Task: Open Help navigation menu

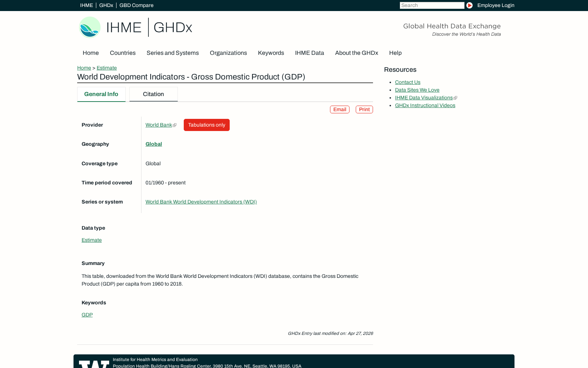Action: pyautogui.click(x=395, y=53)
